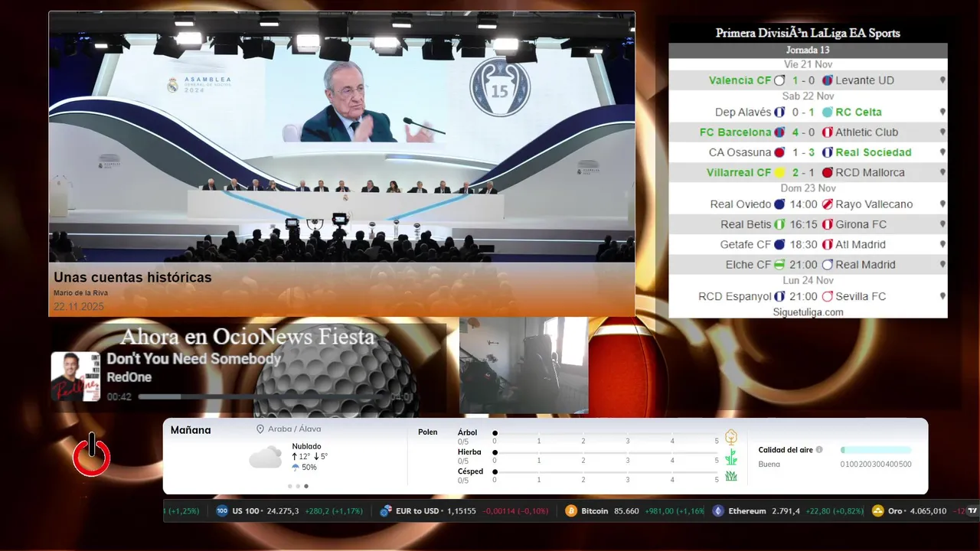Click the tree pollen icon beside Árbol
Image resolution: width=980 pixels, height=551 pixels.
point(731,437)
